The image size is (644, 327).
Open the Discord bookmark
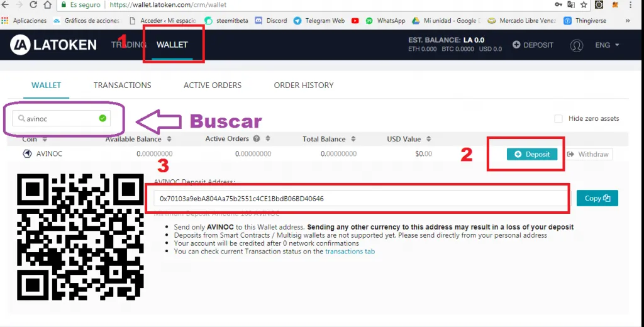click(270, 21)
